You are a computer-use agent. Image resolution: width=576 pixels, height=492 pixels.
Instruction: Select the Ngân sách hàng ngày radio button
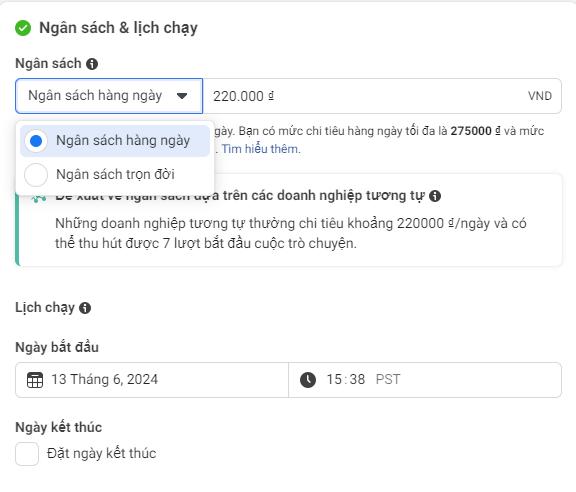coord(36,141)
